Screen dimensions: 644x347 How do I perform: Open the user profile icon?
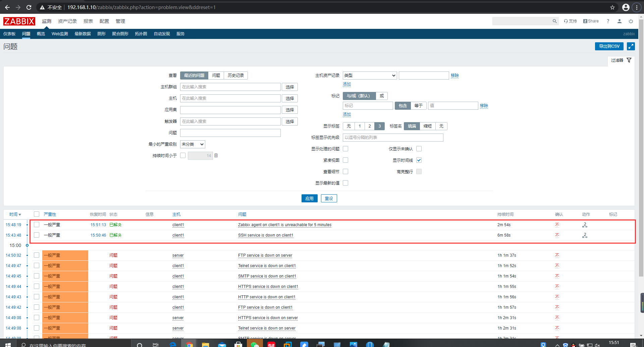pyautogui.click(x=620, y=21)
